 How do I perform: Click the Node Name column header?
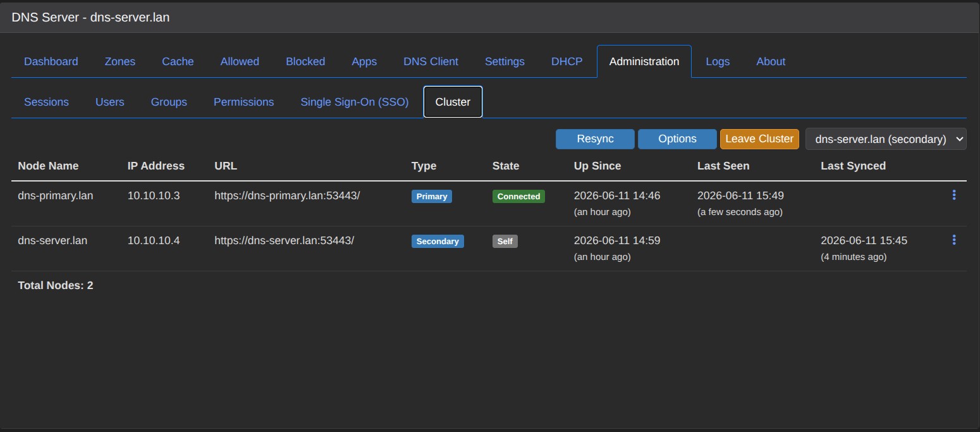point(48,166)
